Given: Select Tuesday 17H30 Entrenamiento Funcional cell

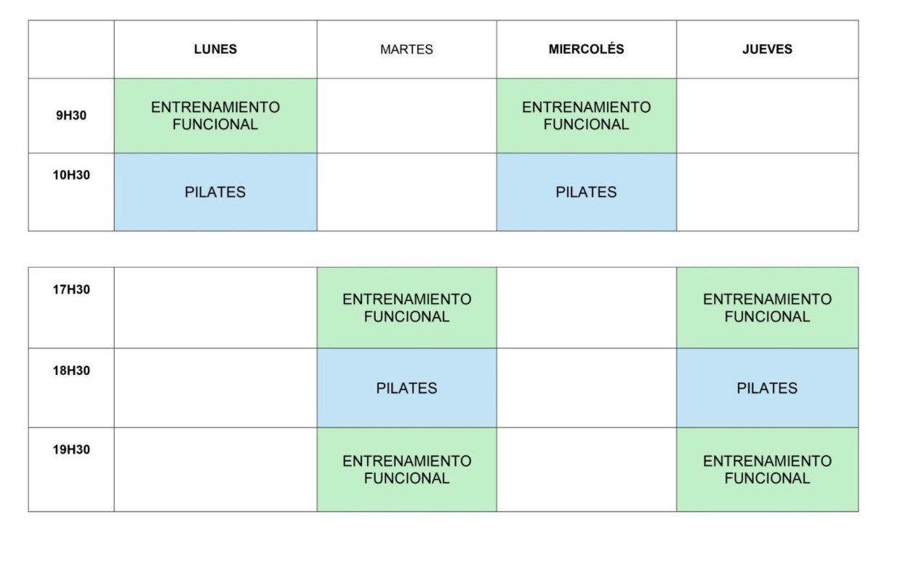Looking at the screenshot, I should tap(406, 307).
